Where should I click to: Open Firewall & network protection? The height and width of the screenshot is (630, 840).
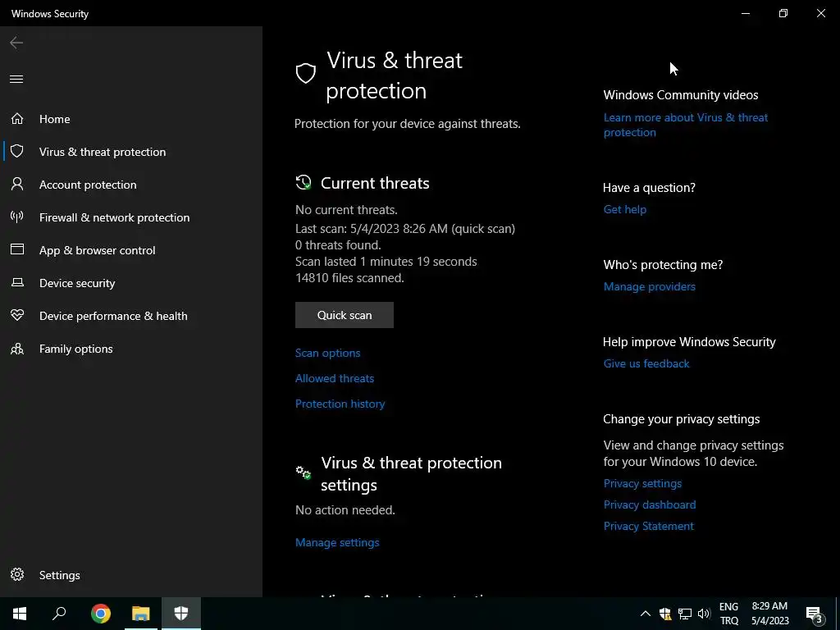click(x=114, y=217)
